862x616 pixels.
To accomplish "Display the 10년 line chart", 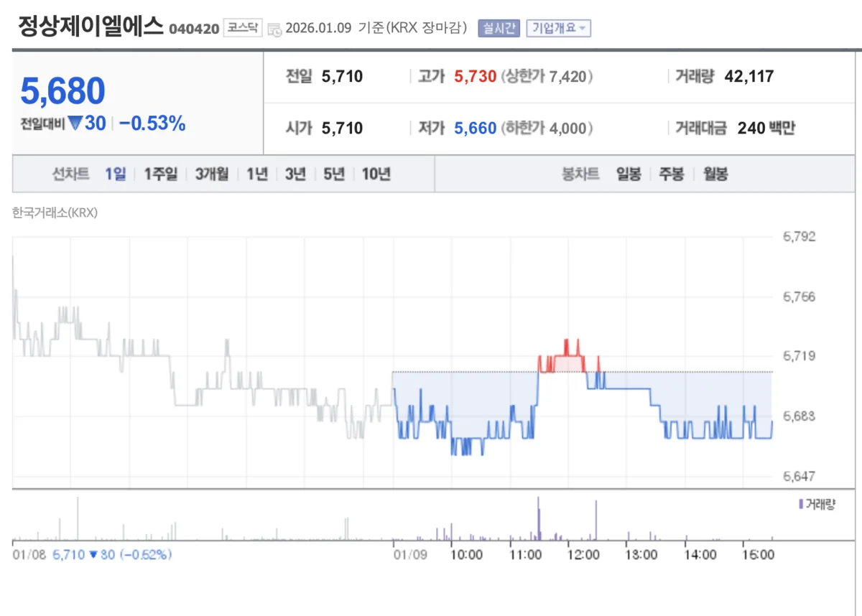I will 376,174.
